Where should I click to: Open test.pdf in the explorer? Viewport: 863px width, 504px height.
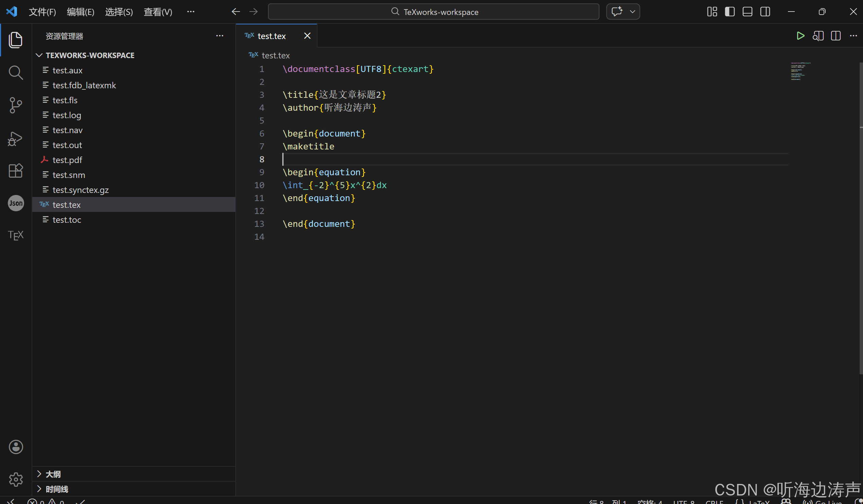point(134,160)
